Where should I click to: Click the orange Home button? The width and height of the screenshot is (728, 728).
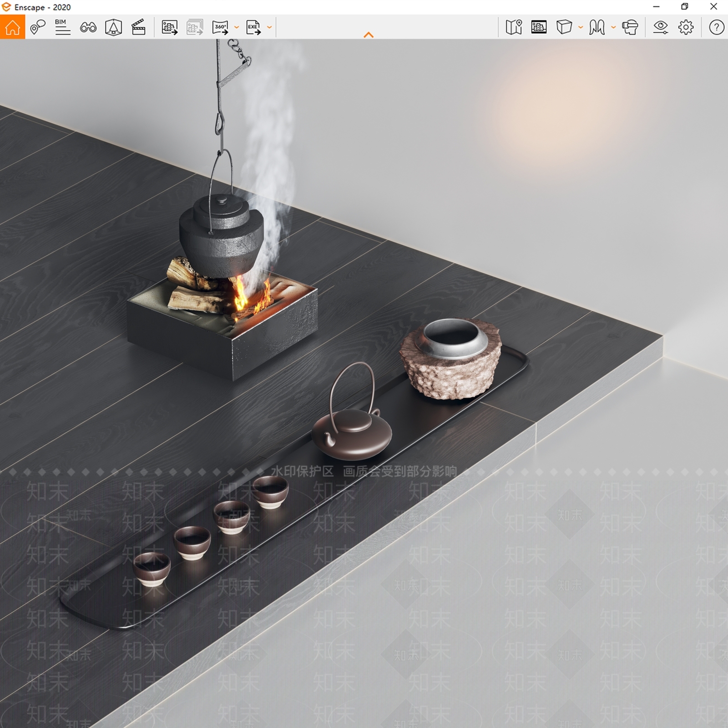point(12,27)
